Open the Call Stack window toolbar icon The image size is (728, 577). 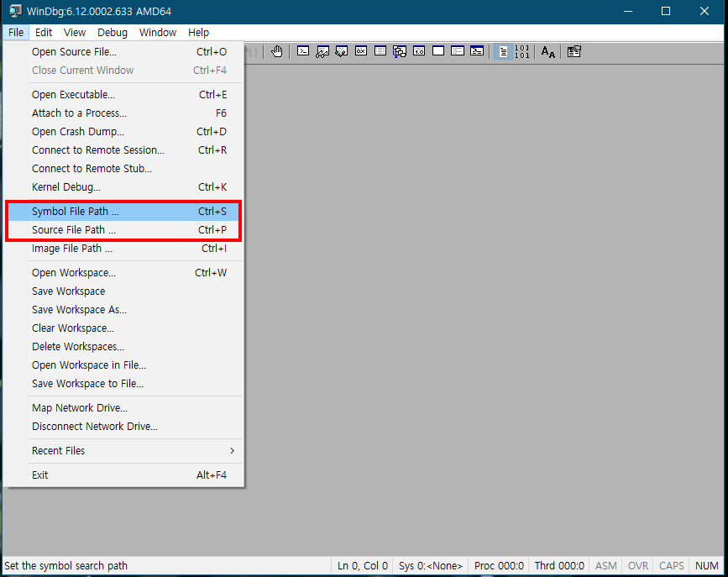pos(400,51)
